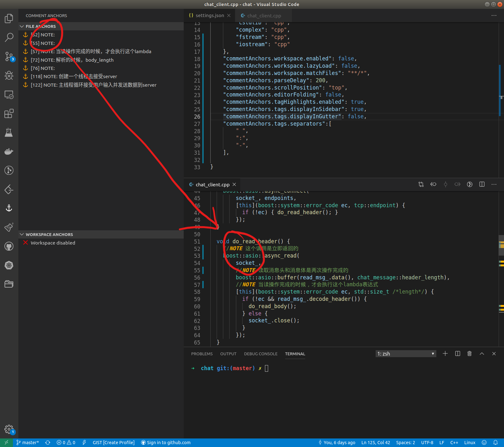Screen dimensions: 504x447
Task: Open the Git Graph circle icon
Action: pos(9,171)
